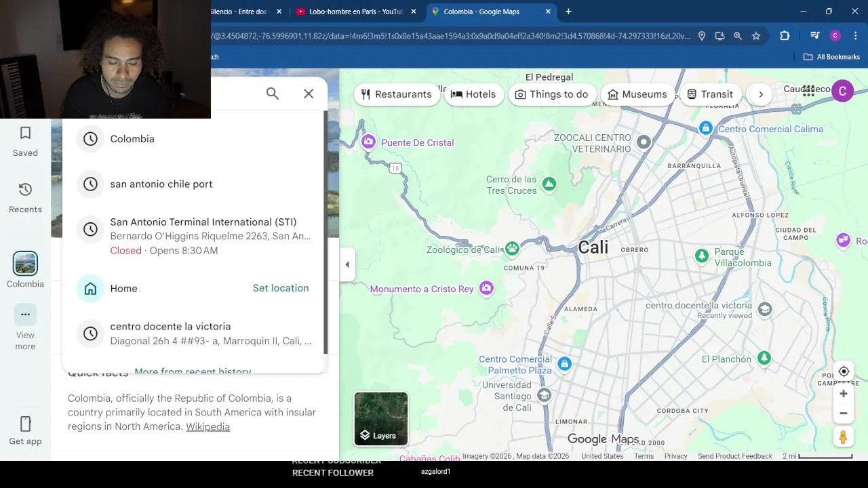
Task: Show your location on map
Action: tap(844, 371)
